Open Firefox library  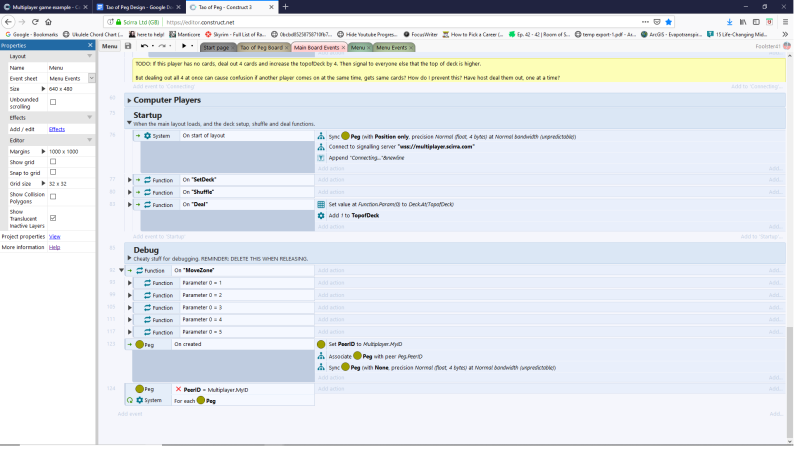(x=743, y=22)
